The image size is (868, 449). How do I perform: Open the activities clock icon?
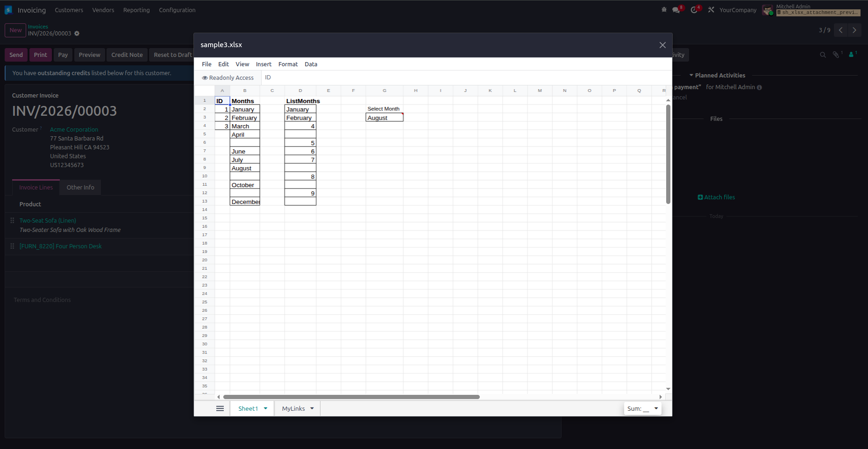tap(694, 10)
